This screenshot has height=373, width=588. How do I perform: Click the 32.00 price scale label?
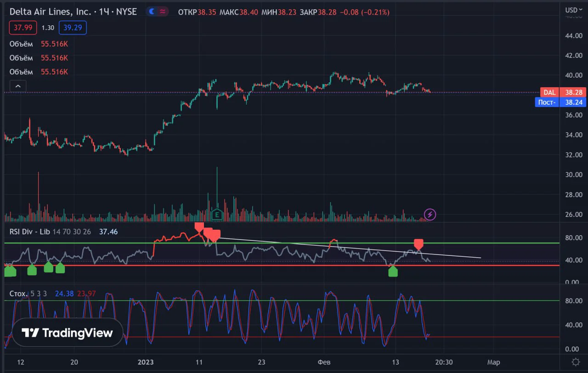click(x=573, y=155)
